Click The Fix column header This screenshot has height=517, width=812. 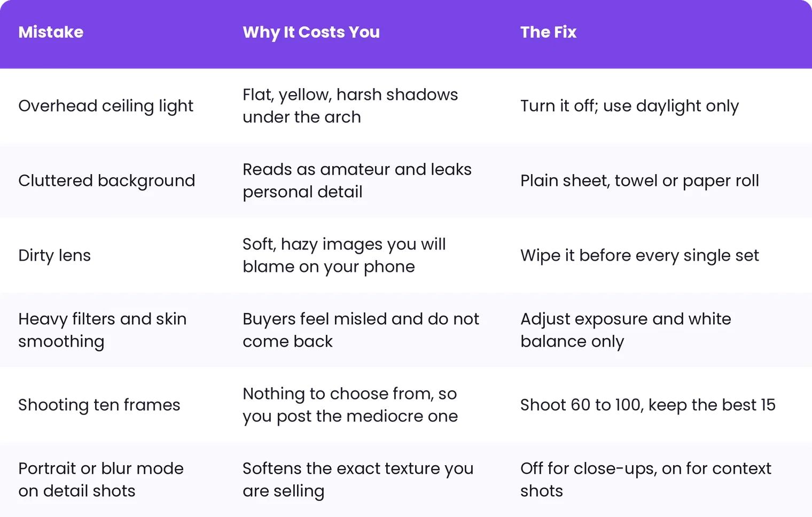(x=548, y=32)
